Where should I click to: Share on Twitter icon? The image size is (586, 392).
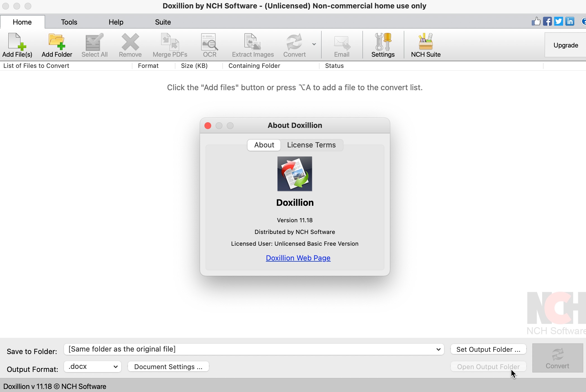558,21
